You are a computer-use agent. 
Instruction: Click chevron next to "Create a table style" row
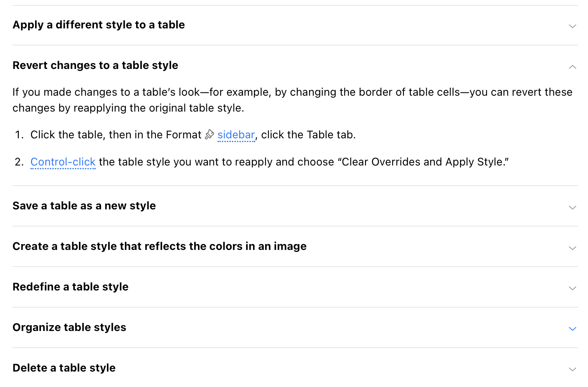pyautogui.click(x=572, y=248)
